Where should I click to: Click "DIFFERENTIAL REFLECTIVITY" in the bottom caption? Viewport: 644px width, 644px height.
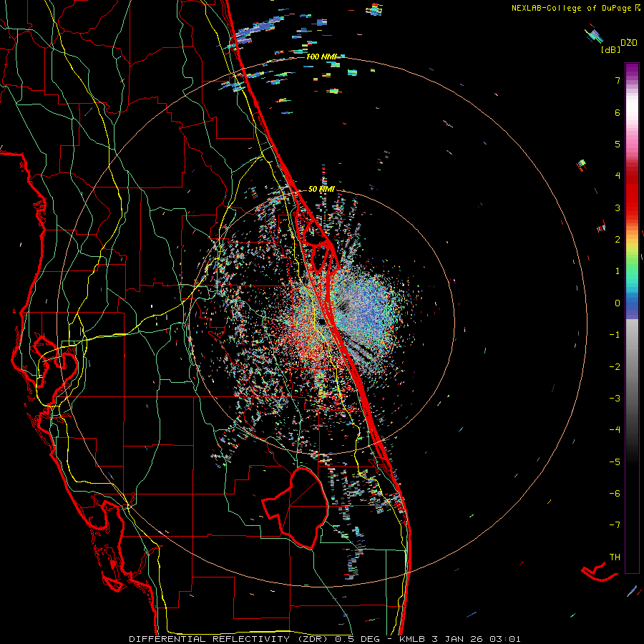210,639
